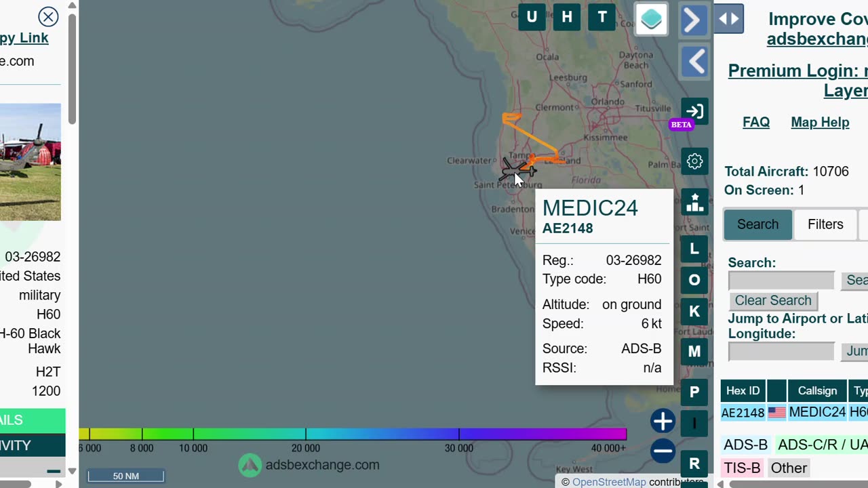This screenshot has height=488, width=868.
Task: Toggle the M map option
Action: (694, 351)
